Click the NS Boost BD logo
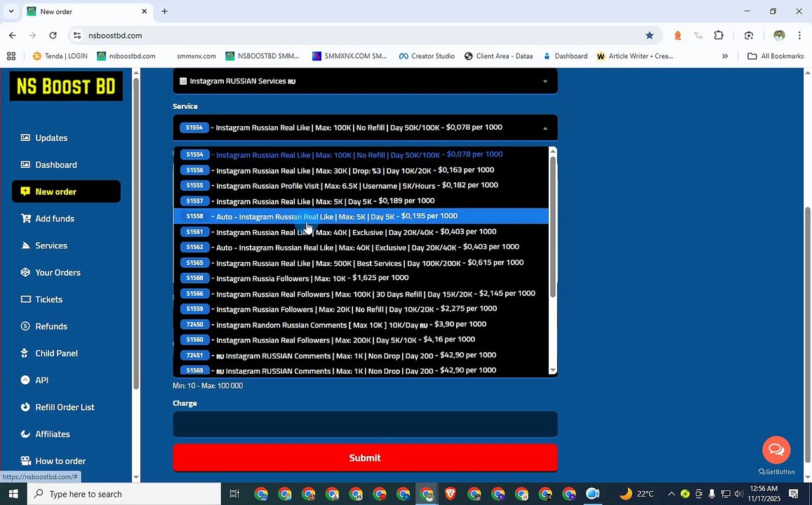Viewport: 812px width, 505px height. click(66, 86)
